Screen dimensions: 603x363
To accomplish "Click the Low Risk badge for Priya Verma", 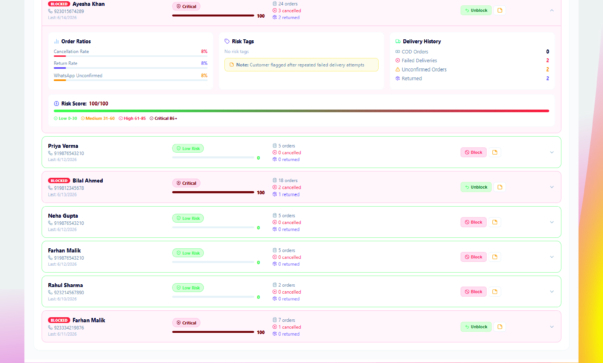I will [x=188, y=148].
